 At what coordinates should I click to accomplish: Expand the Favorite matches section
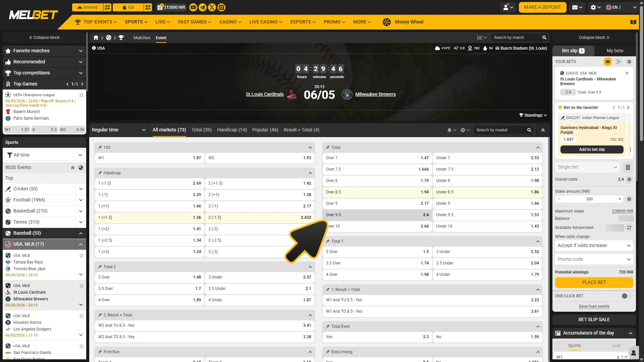(x=80, y=51)
